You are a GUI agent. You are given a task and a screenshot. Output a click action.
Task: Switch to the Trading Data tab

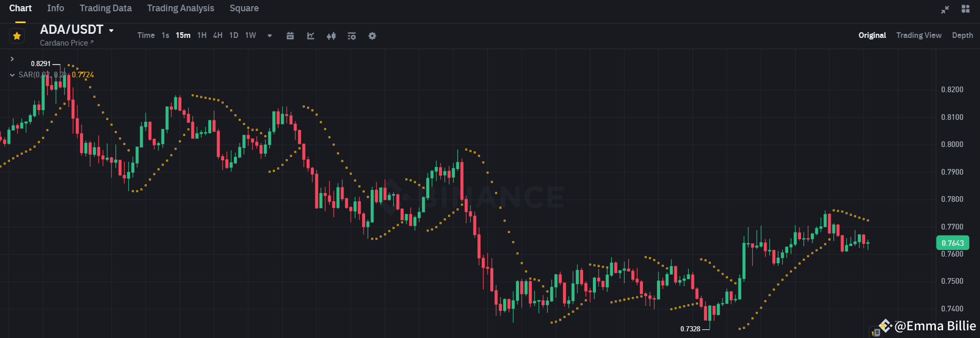click(105, 8)
